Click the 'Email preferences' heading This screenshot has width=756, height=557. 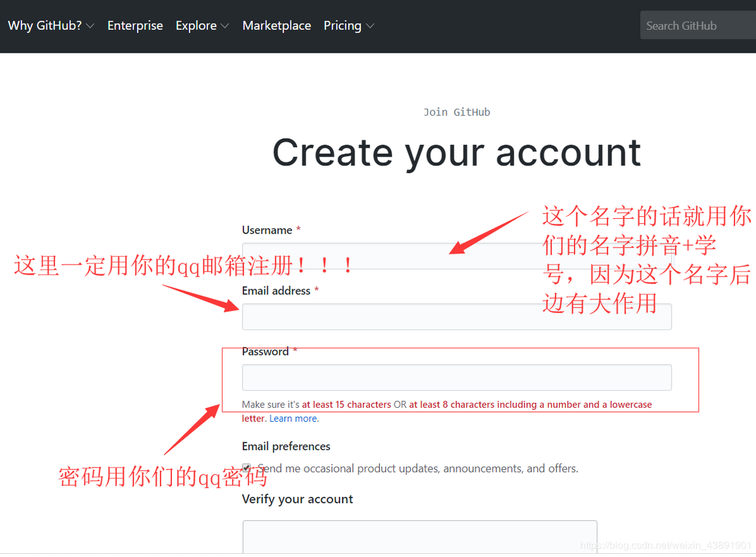coord(286,447)
